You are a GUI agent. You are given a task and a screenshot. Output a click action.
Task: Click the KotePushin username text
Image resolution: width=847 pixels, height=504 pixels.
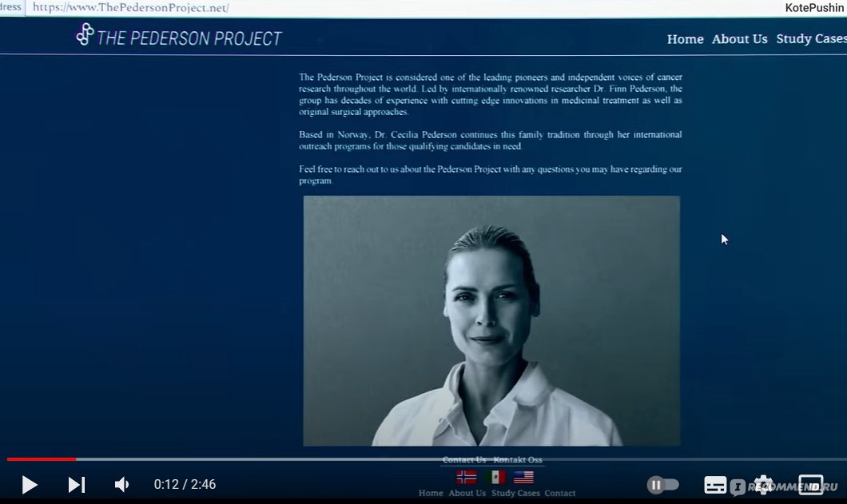[814, 7]
